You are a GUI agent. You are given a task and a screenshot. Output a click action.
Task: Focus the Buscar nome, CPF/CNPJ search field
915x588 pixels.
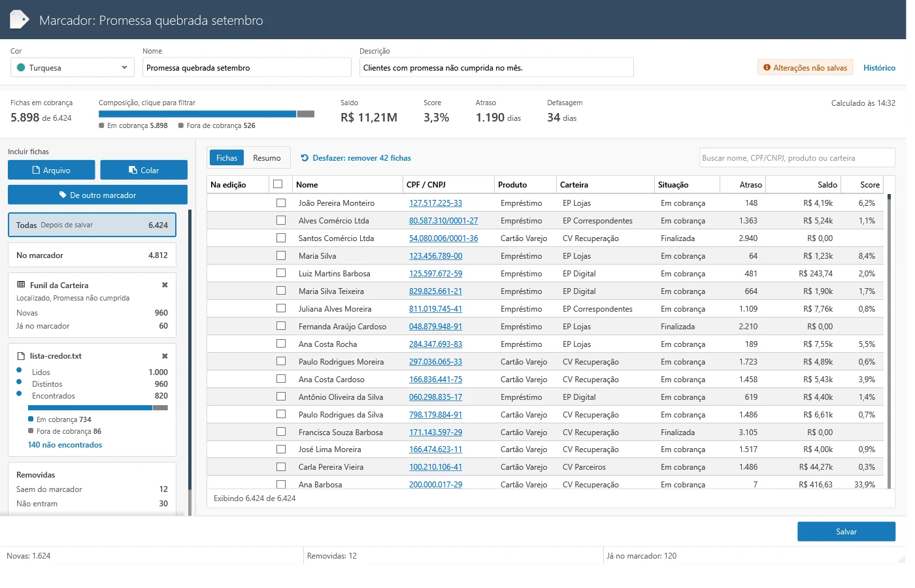(797, 158)
